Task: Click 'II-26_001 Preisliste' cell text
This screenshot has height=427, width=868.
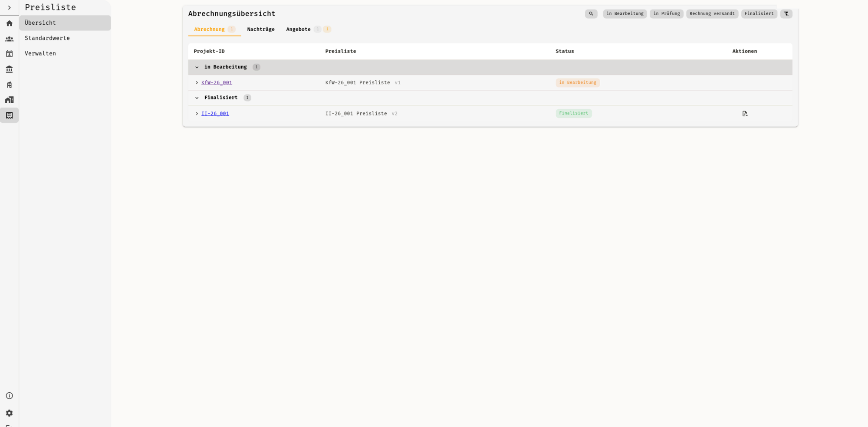Action: [356, 114]
